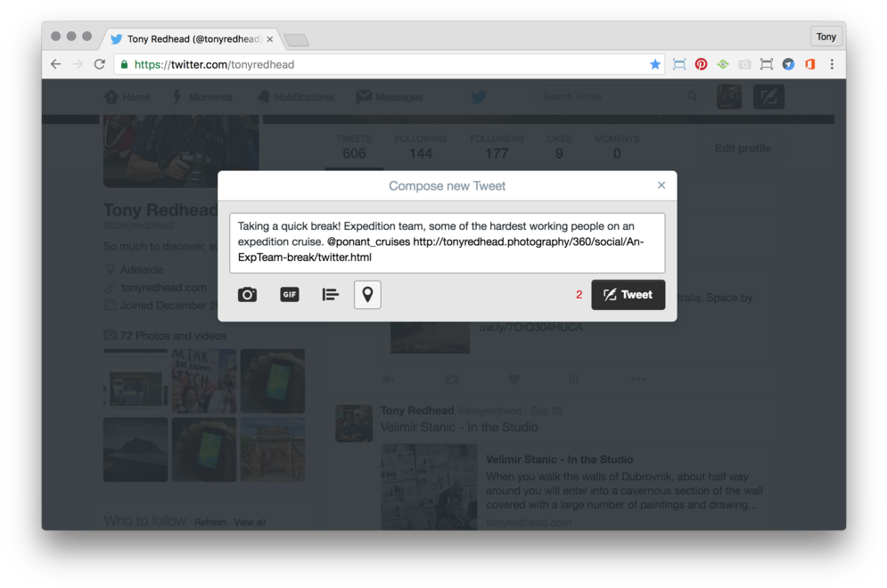Click the reply icon under the first tweet
Screen dimensions: 887x588
(388, 379)
